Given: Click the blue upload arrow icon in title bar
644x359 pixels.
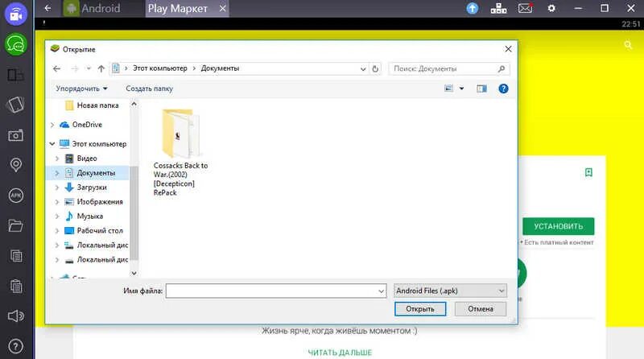Looking at the screenshot, I should 473,8.
